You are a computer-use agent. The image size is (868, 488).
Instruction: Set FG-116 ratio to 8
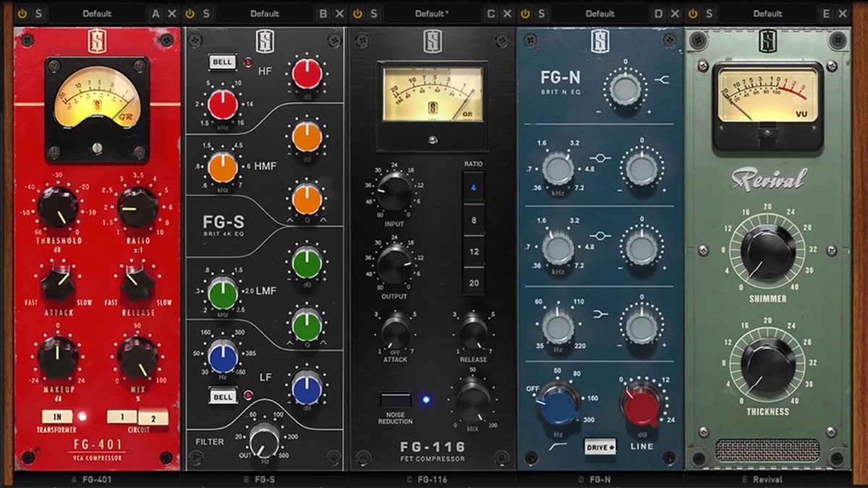point(474,219)
